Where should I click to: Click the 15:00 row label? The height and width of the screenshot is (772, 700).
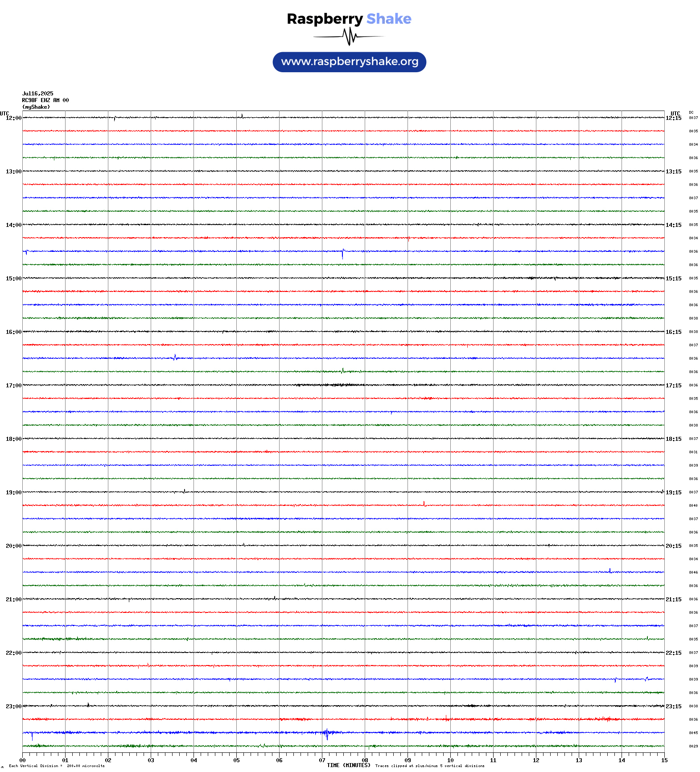pos(13,279)
